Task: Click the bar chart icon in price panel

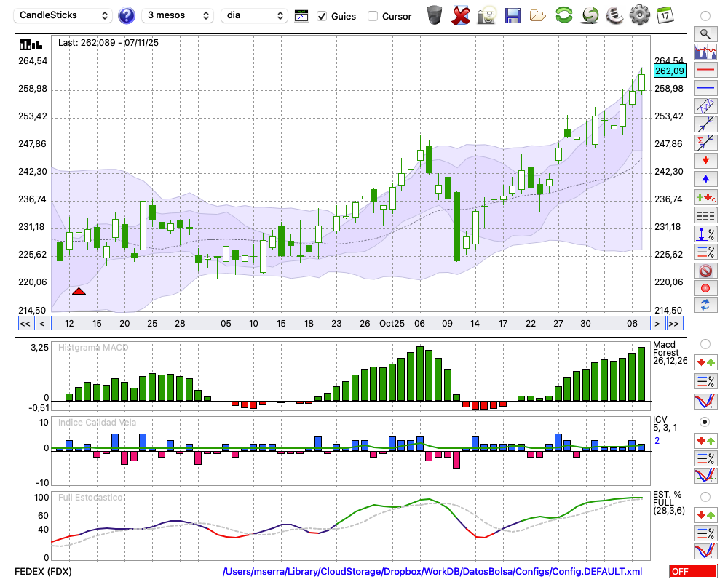Action: pos(31,44)
